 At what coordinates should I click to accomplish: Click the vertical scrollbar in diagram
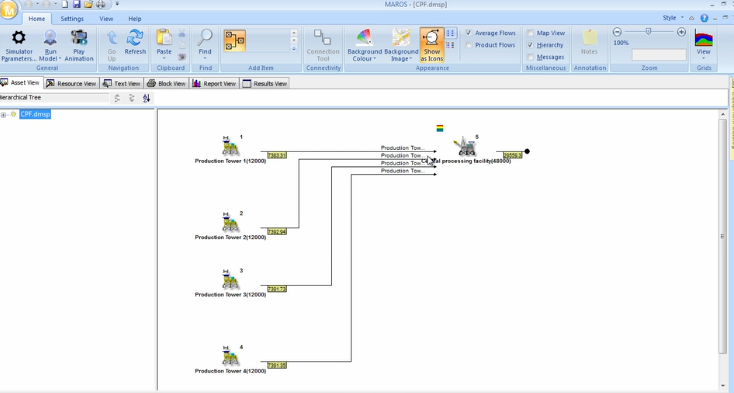coord(723,236)
